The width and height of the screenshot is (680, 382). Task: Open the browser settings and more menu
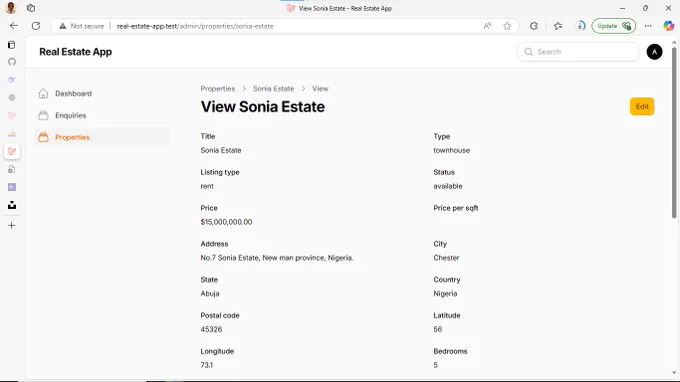click(x=648, y=26)
